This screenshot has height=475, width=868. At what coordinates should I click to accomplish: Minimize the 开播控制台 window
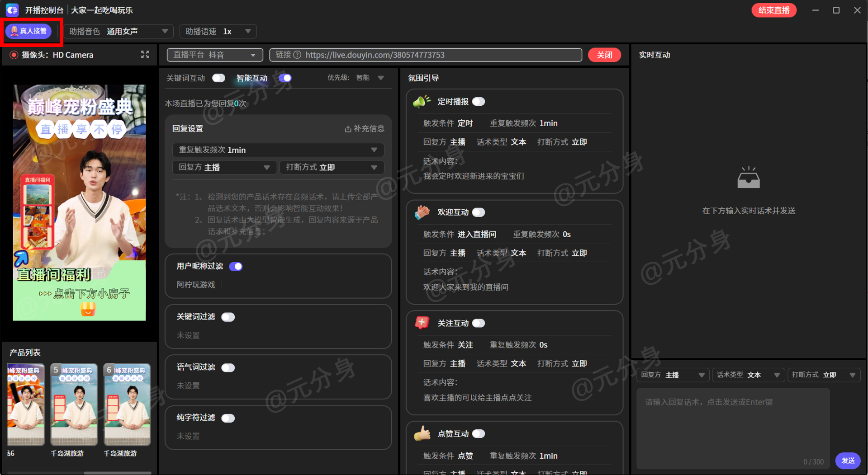pyautogui.click(x=815, y=10)
